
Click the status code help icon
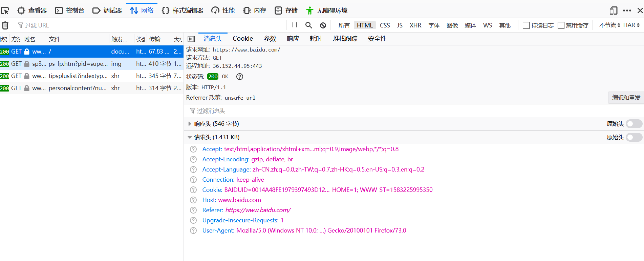point(240,77)
